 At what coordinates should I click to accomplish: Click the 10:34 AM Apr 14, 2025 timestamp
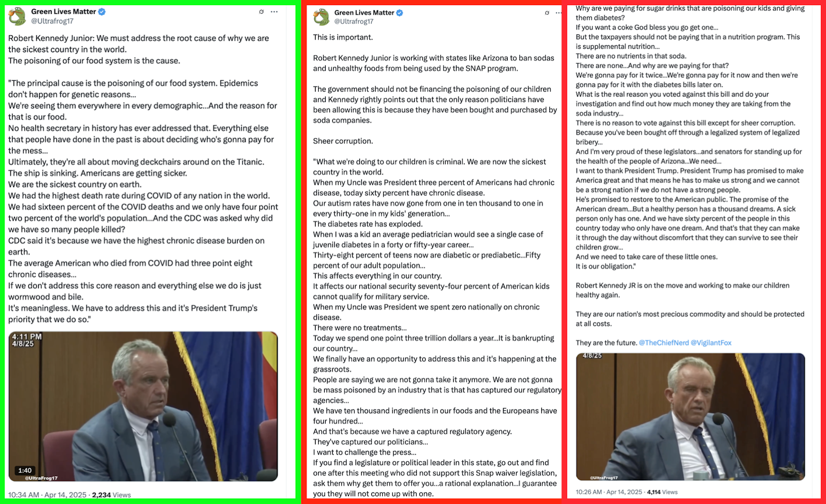click(x=47, y=495)
